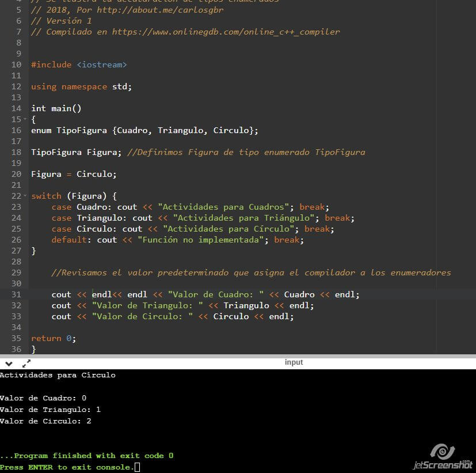Screen dimensions: 476x473
Task: Click the 'case Circulo:' line
Action: click(193, 229)
